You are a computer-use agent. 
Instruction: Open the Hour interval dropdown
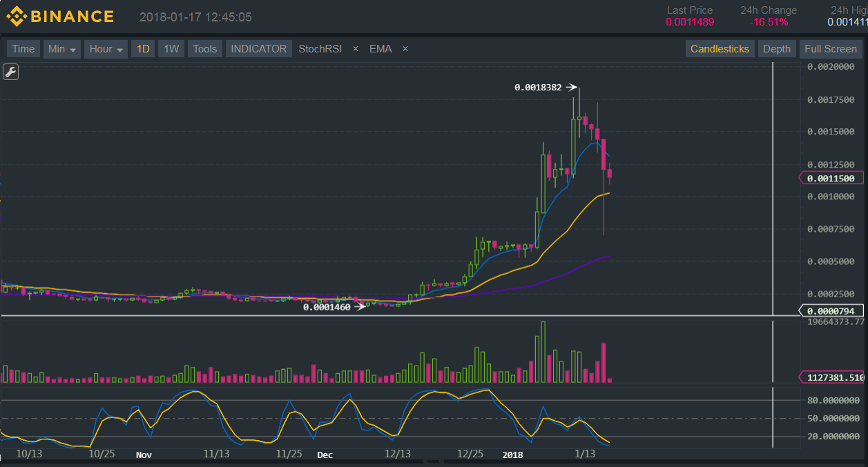point(106,49)
